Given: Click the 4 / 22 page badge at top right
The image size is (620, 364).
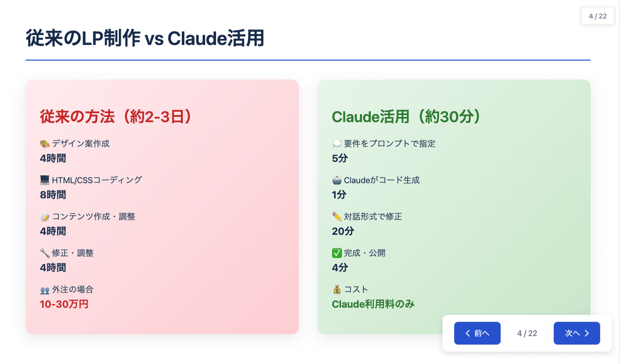Looking at the screenshot, I should tap(597, 16).
